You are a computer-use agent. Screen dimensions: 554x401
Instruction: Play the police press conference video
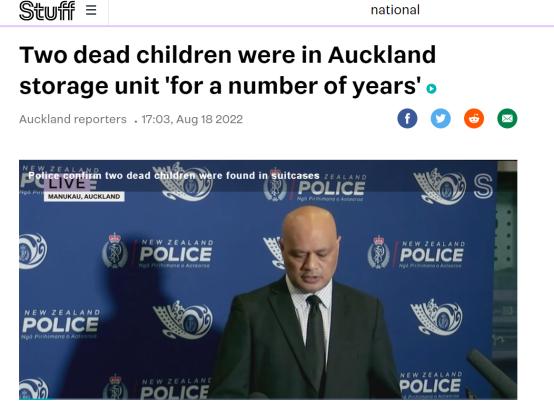point(268,280)
